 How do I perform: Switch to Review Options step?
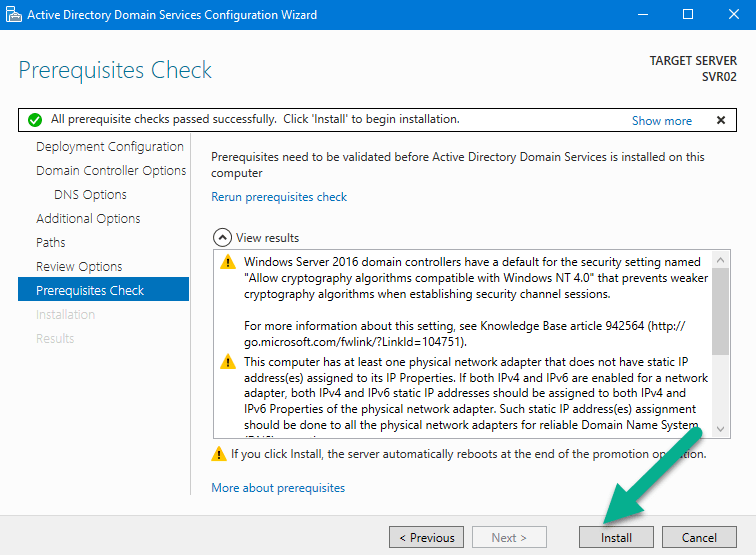coord(79,267)
